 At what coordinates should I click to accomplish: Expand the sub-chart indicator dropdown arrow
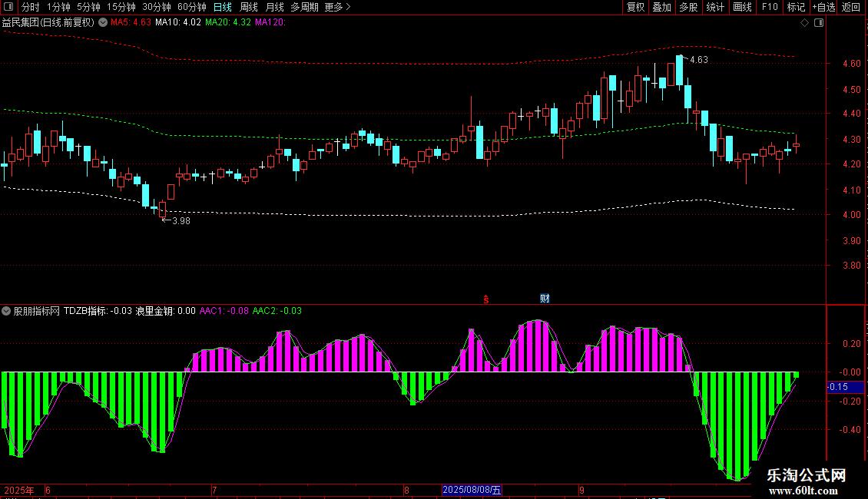[x=6, y=311]
